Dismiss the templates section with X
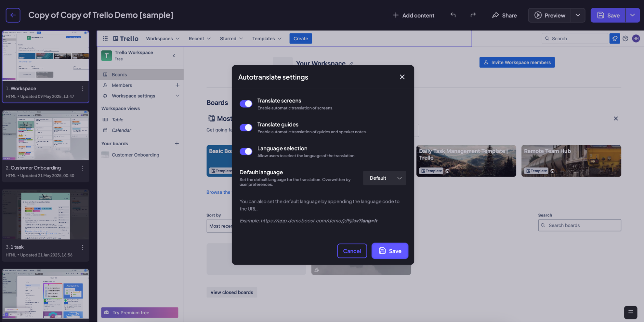644x322 pixels. click(x=616, y=118)
